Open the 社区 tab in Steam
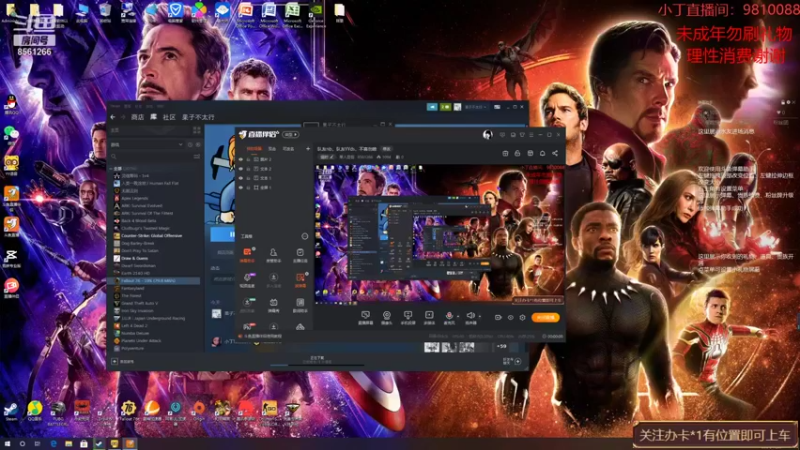Viewport: 800px width, 450px height. pos(169,117)
